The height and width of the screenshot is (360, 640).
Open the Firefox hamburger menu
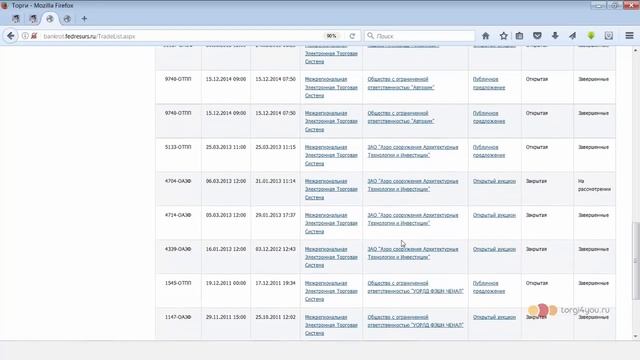point(629,36)
